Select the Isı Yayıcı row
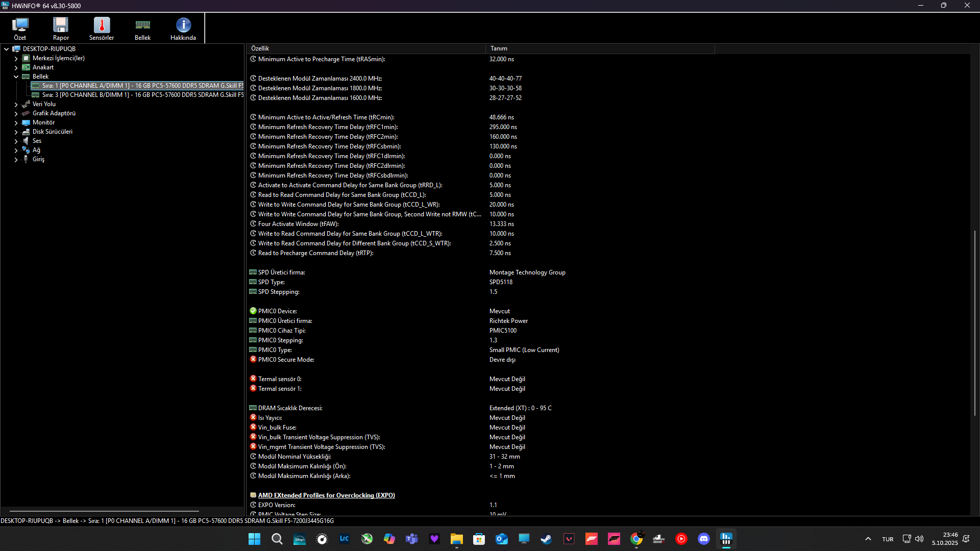This screenshot has width=980, height=551. 608,418
